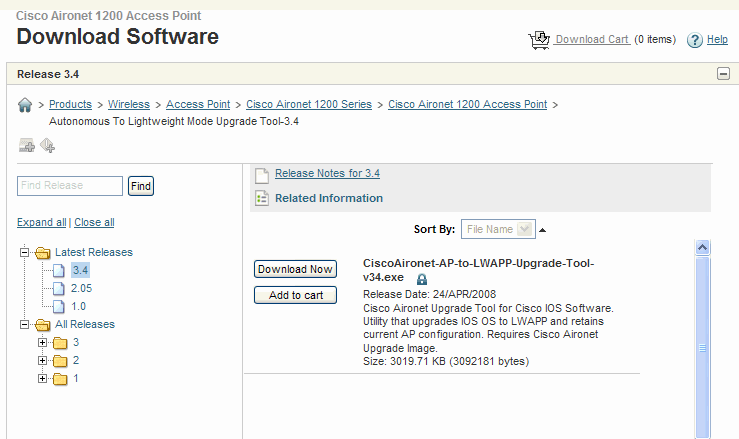Viewport: 739px width, 439px height.
Task: Collapse the All Releases tree node
Action: 25,324
